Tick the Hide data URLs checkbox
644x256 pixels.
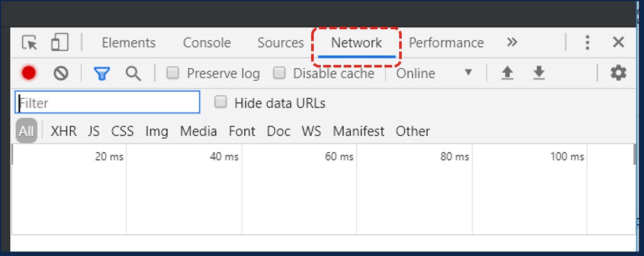[221, 103]
